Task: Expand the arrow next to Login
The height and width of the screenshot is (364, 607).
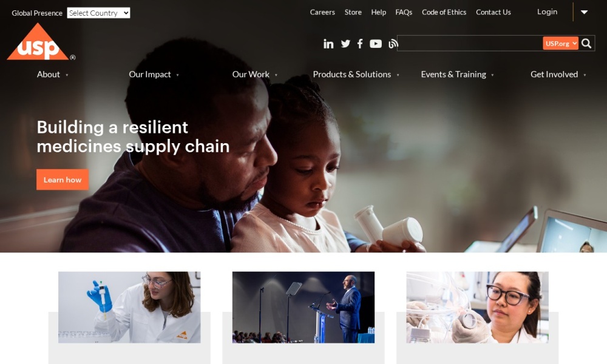Action: [584, 12]
